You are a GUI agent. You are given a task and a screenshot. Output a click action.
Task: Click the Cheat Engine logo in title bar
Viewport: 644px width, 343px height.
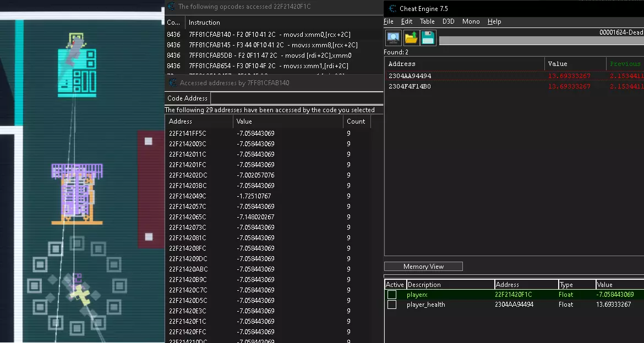point(392,8)
